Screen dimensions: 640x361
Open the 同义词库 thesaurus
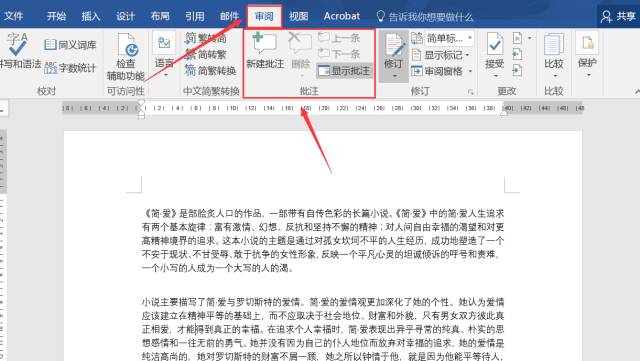point(70,45)
